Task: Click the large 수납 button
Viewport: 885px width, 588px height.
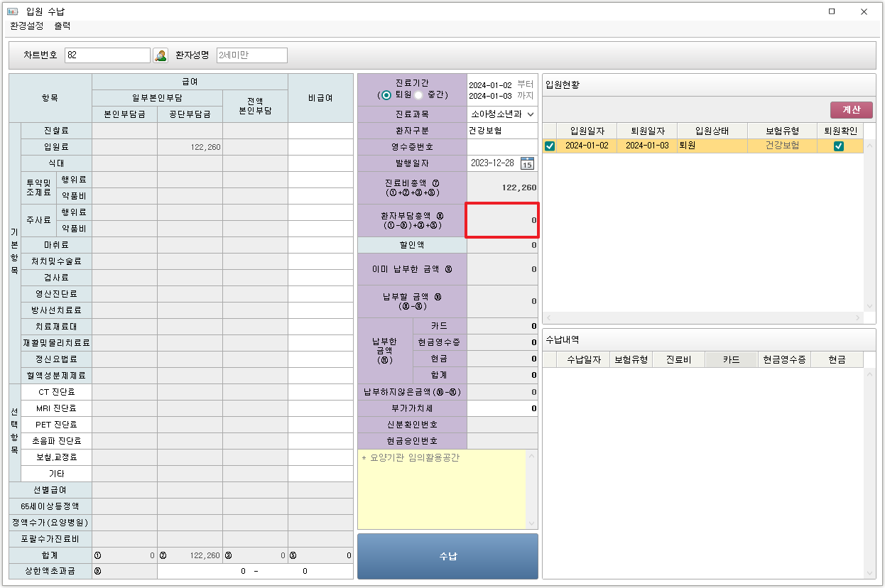Action: [447, 556]
